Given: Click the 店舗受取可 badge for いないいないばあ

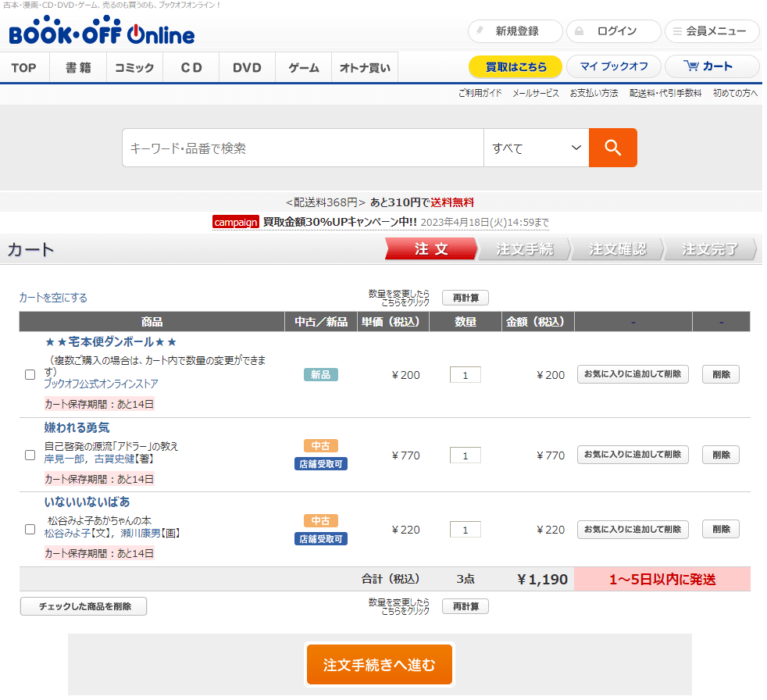Looking at the screenshot, I should click(321, 538).
